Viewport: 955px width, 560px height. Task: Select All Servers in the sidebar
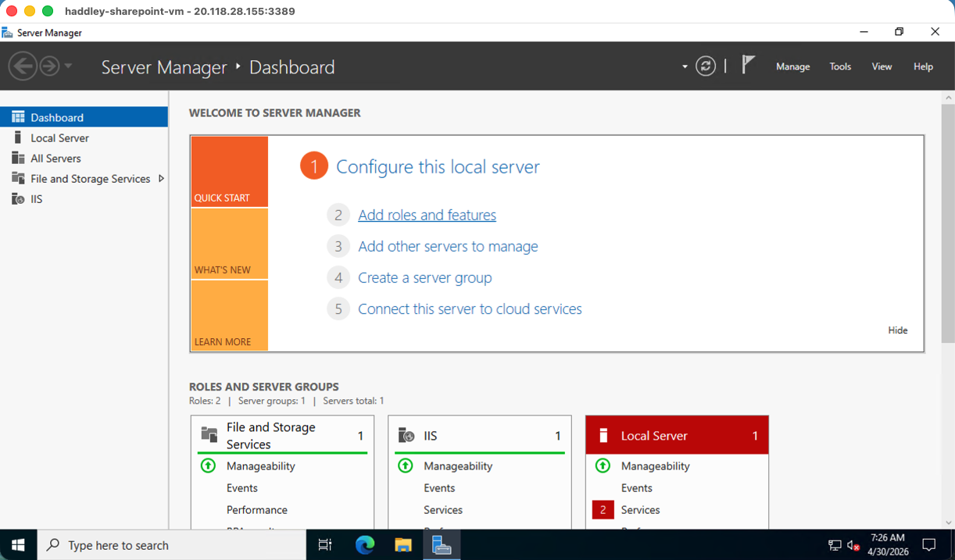pyautogui.click(x=84, y=158)
